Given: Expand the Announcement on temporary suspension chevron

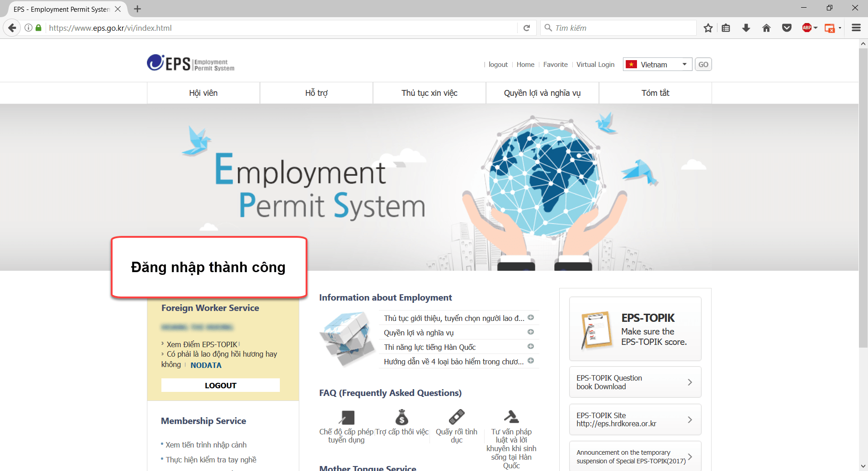Looking at the screenshot, I should (x=690, y=457).
